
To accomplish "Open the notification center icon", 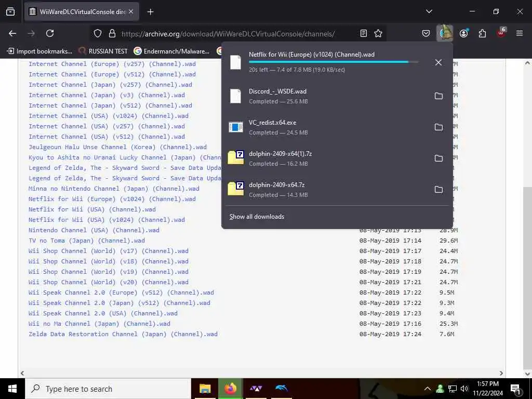I will tap(515, 389).
